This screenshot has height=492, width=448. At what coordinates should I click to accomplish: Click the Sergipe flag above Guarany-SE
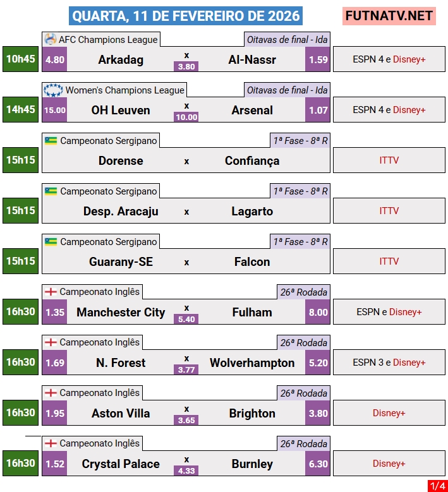tap(51, 242)
